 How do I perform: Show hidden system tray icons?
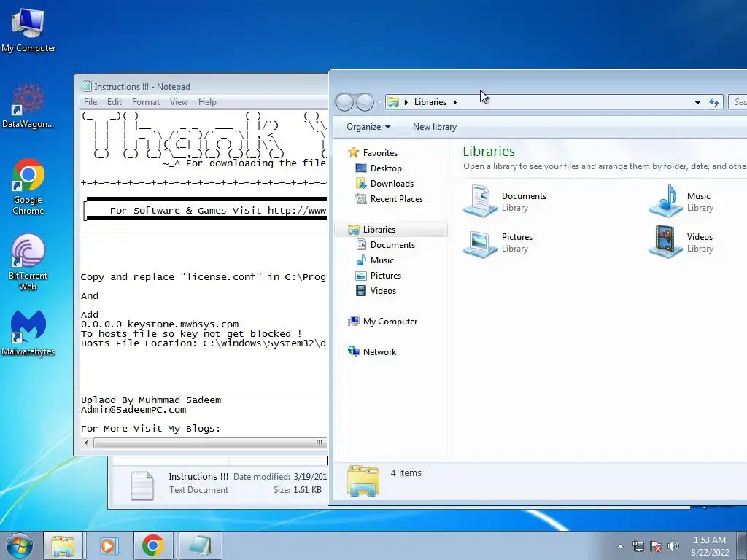coord(620,546)
